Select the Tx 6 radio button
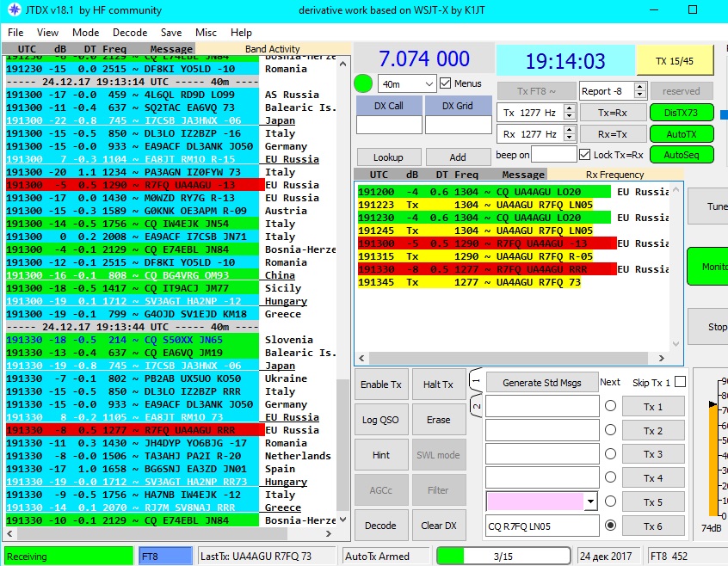 (610, 526)
